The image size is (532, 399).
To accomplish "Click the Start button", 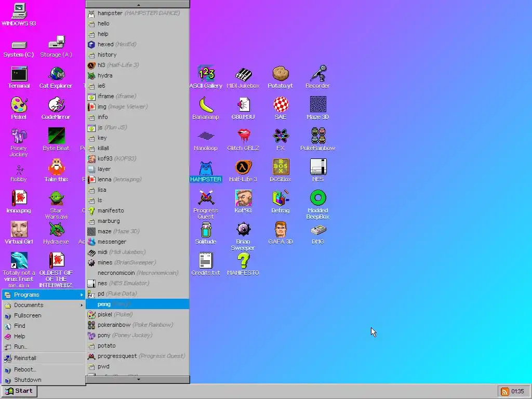I will tap(19, 391).
